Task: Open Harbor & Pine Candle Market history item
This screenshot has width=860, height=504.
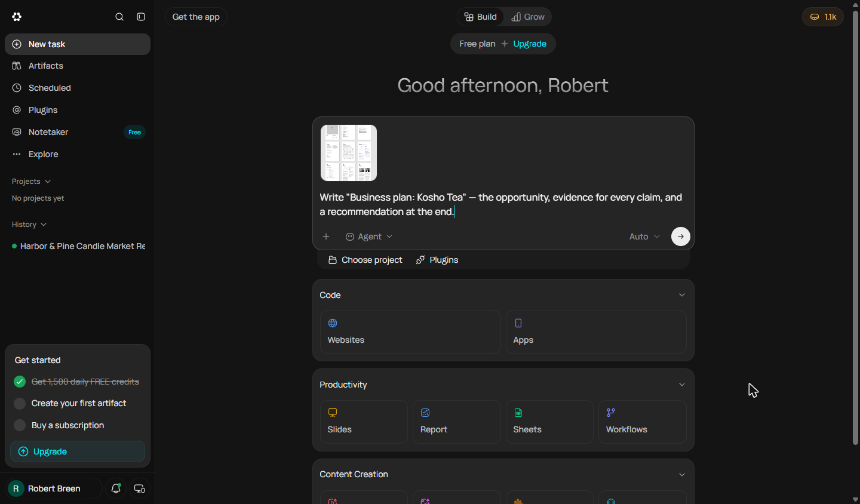Action: (78, 246)
